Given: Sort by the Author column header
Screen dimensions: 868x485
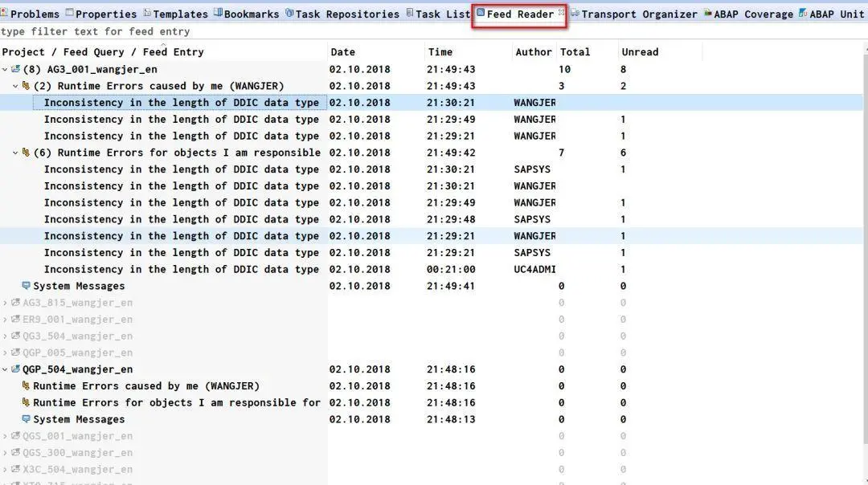Looking at the screenshot, I should (x=534, y=52).
